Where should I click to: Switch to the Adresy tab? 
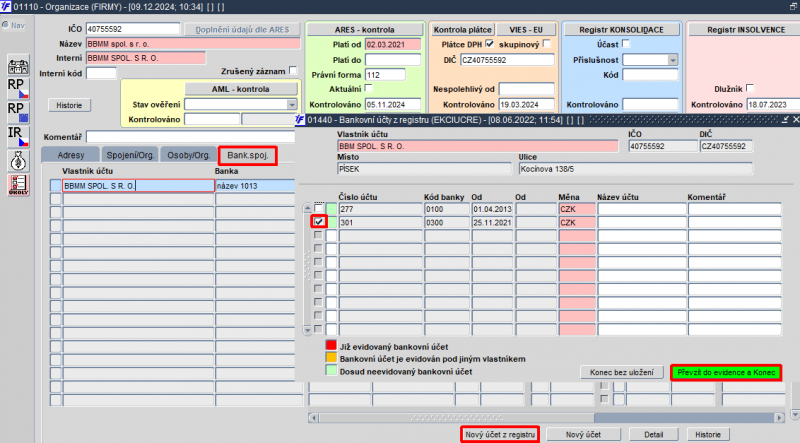[x=70, y=155]
